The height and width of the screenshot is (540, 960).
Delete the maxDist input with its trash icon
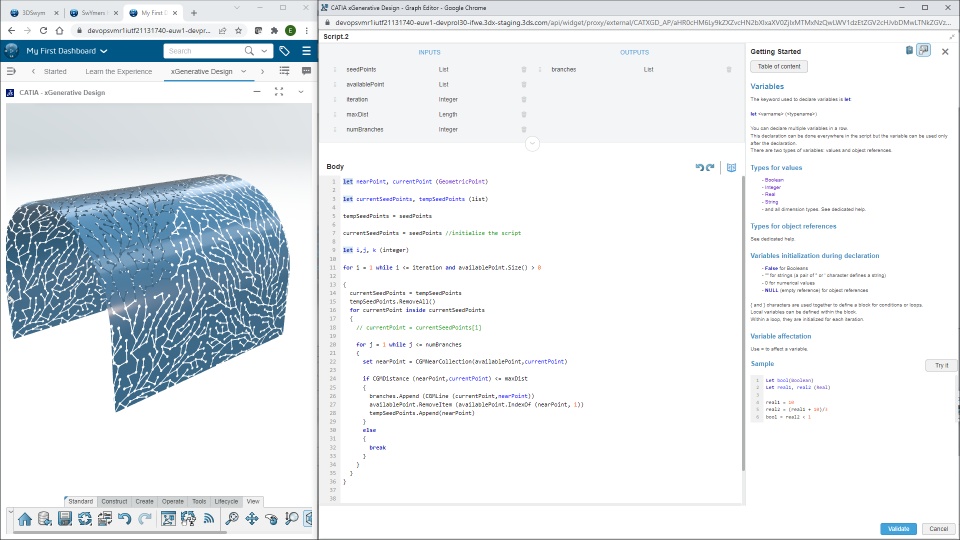coord(523,114)
